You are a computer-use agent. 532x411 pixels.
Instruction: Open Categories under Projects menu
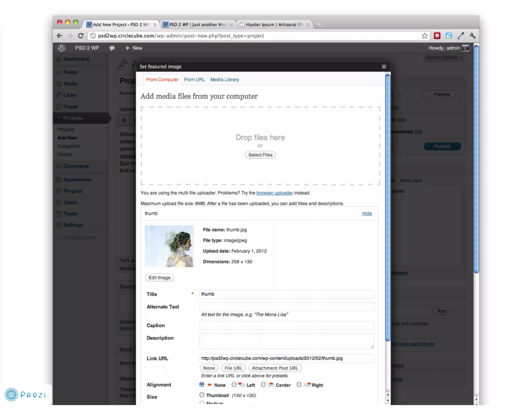point(69,146)
